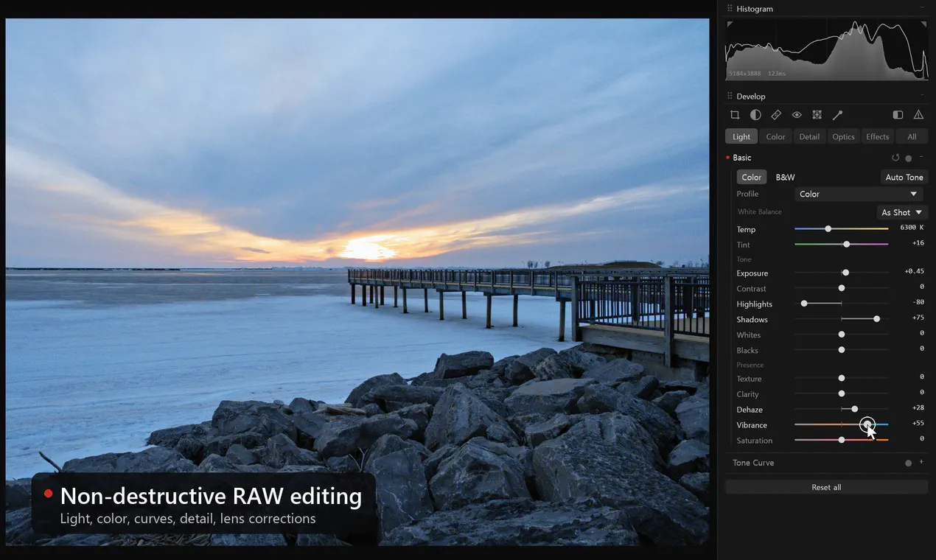
Task: Click the eye icon in Develop toolbar
Action: pyautogui.click(x=797, y=115)
